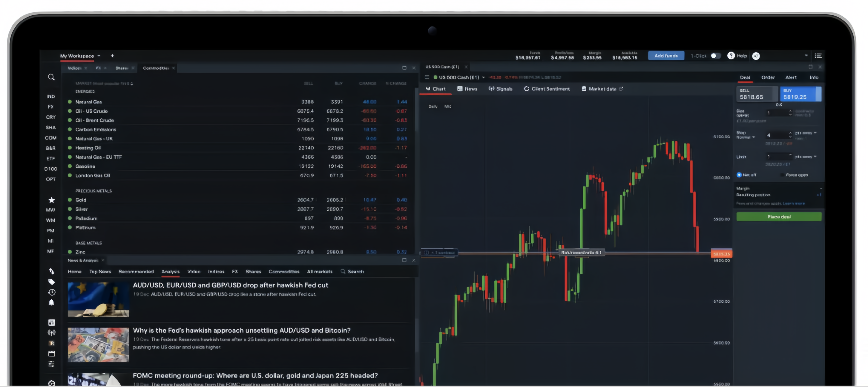Screen dimensions: 868x387
Task: Open the Signals tab above chart
Action: pyautogui.click(x=500, y=89)
